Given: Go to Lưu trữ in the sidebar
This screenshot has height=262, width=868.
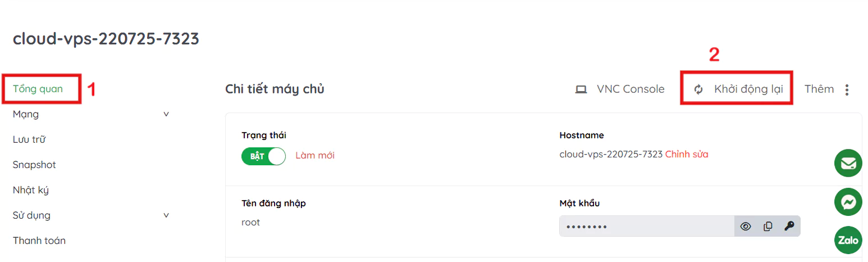Looking at the screenshot, I should (29, 139).
